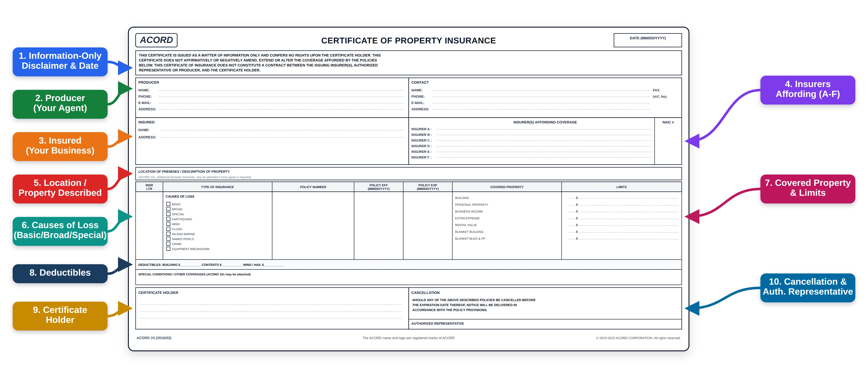Click the POLICY NUMBER column header

coord(313,187)
